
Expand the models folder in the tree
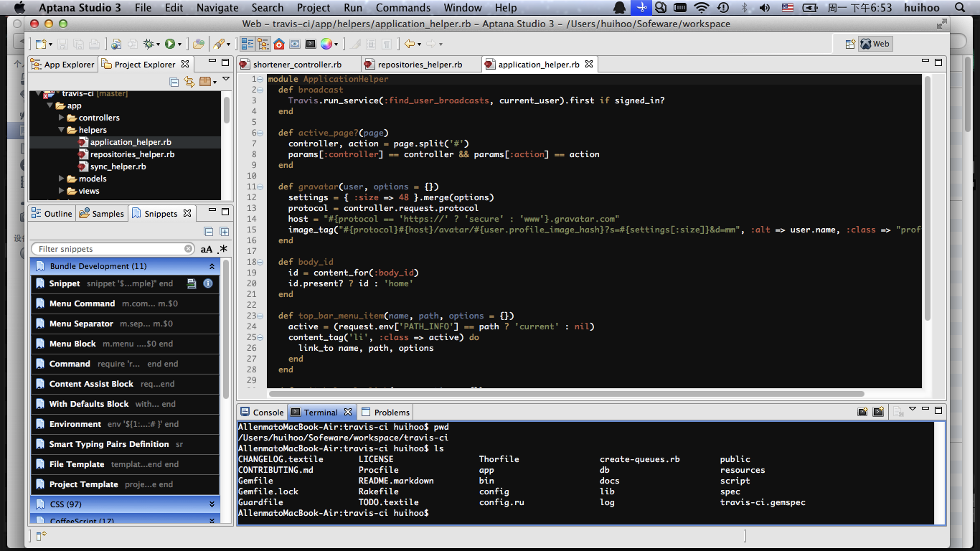(62, 179)
